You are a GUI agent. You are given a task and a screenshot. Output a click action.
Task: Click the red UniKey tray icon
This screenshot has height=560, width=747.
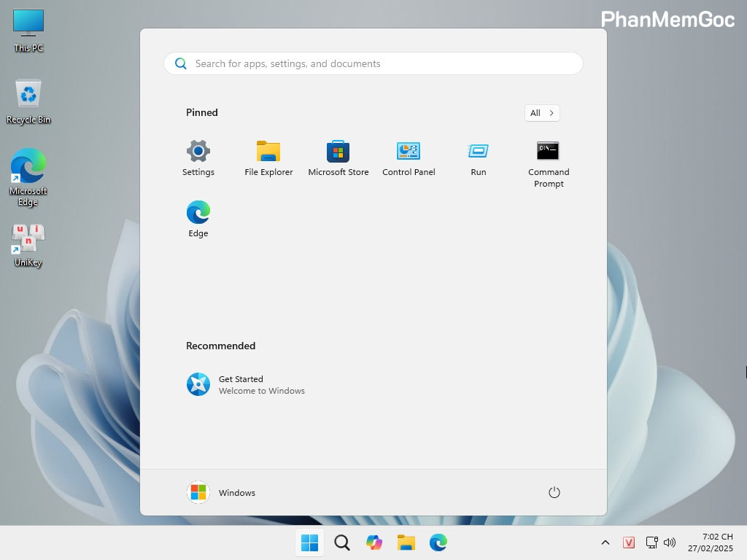click(629, 542)
